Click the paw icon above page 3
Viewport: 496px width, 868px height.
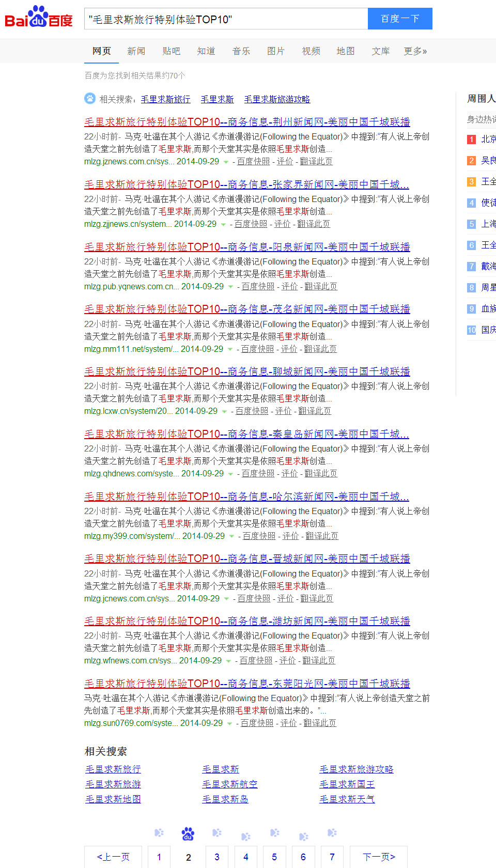[217, 833]
